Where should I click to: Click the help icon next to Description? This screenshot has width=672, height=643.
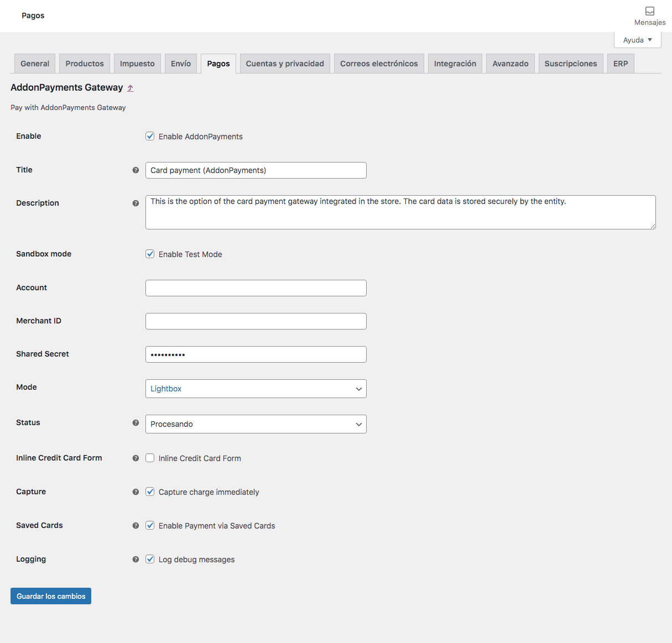coord(136,203)
